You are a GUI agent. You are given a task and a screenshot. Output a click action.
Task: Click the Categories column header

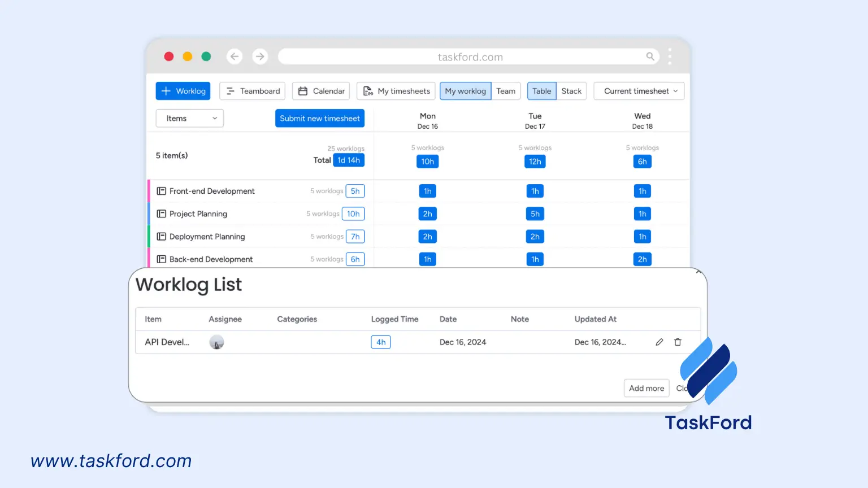(x=297, y=319)
